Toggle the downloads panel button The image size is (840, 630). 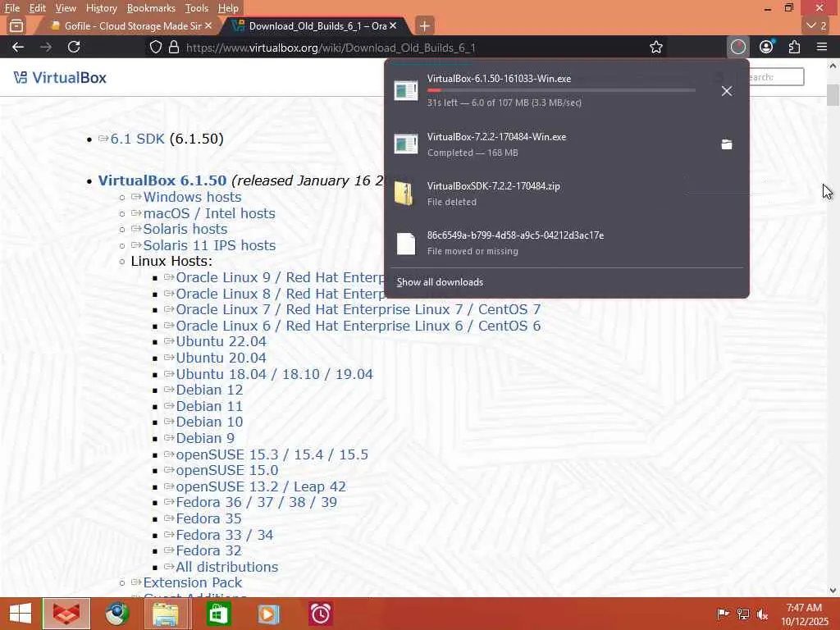click(x=737, y=47)
